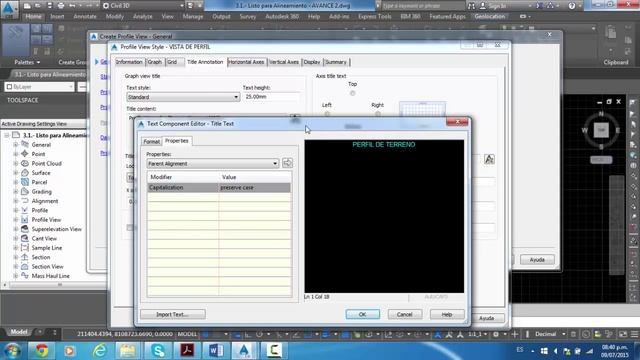Image resolution: width=640 pixels, height=360 pixels.
Task: Open the ByLayer dropdown
Action: point(40,87)
